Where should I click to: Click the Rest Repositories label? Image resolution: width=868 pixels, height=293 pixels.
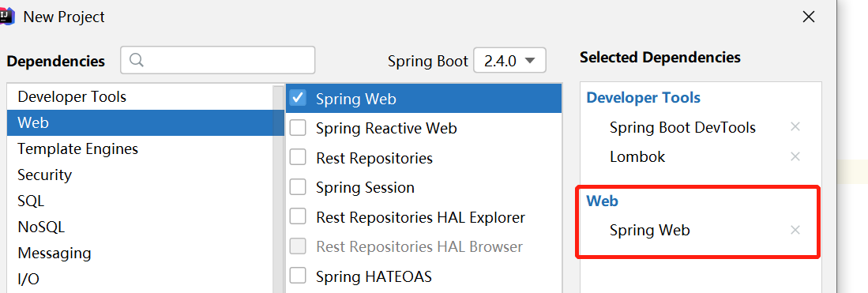click(x=374, y=159)
